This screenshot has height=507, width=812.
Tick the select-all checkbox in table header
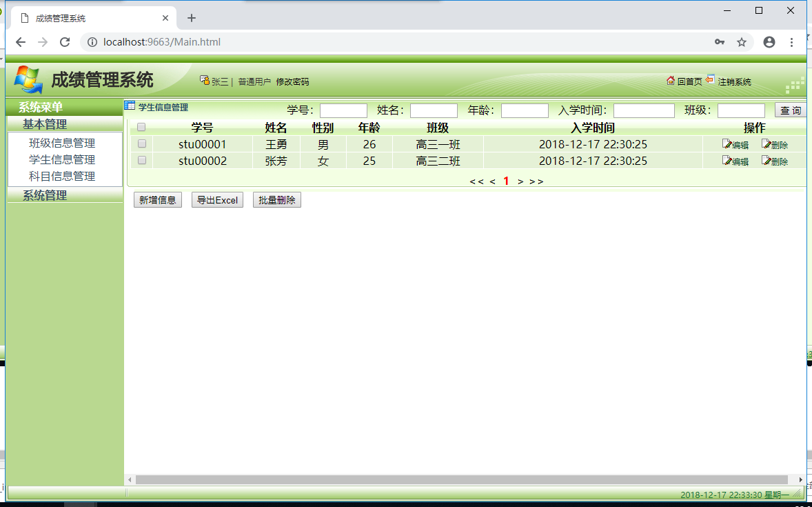click(x=141, y=127)
